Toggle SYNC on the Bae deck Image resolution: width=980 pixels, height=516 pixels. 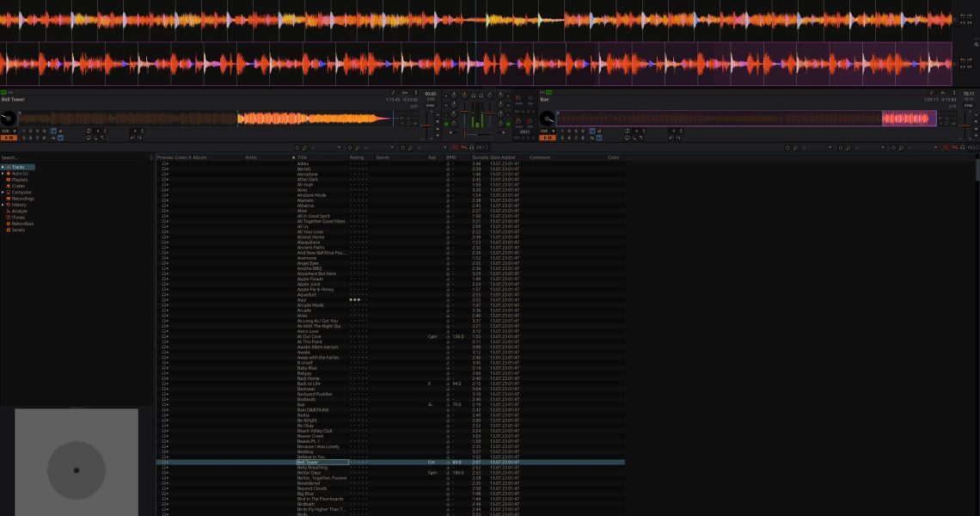pos(969,106)
